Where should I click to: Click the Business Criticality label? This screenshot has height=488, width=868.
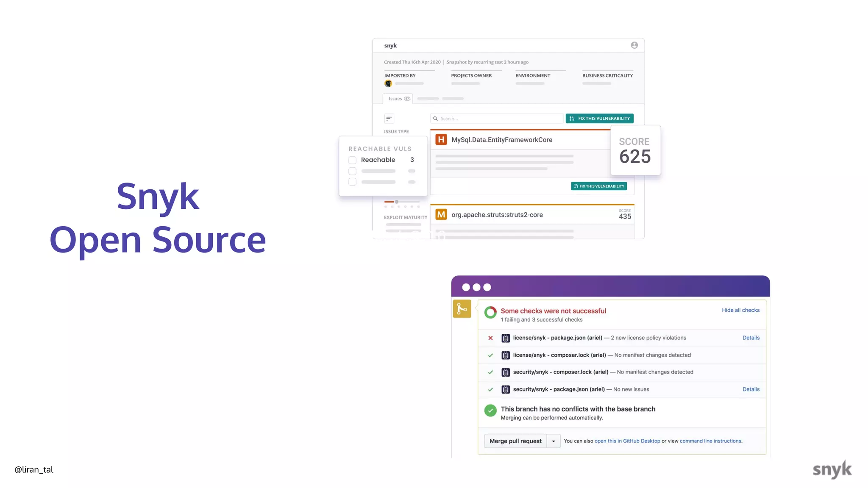pyautogui.click(x=607, y=76)
